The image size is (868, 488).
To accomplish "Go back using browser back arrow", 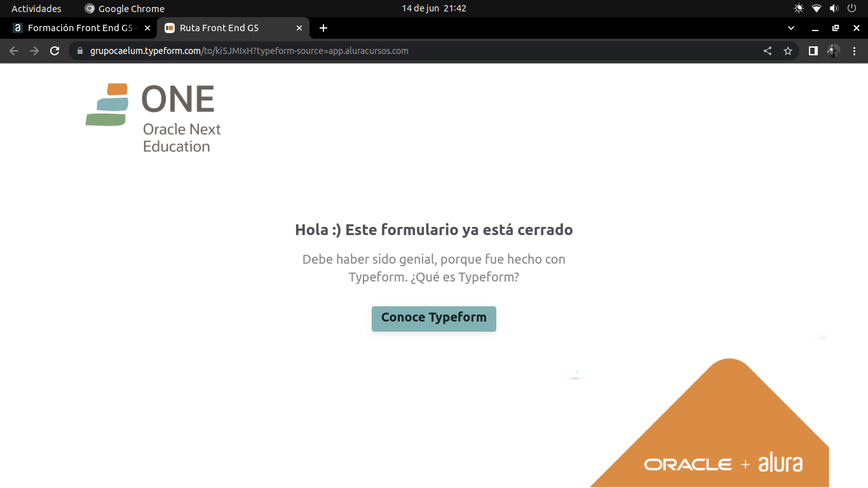I will point(14,51).
